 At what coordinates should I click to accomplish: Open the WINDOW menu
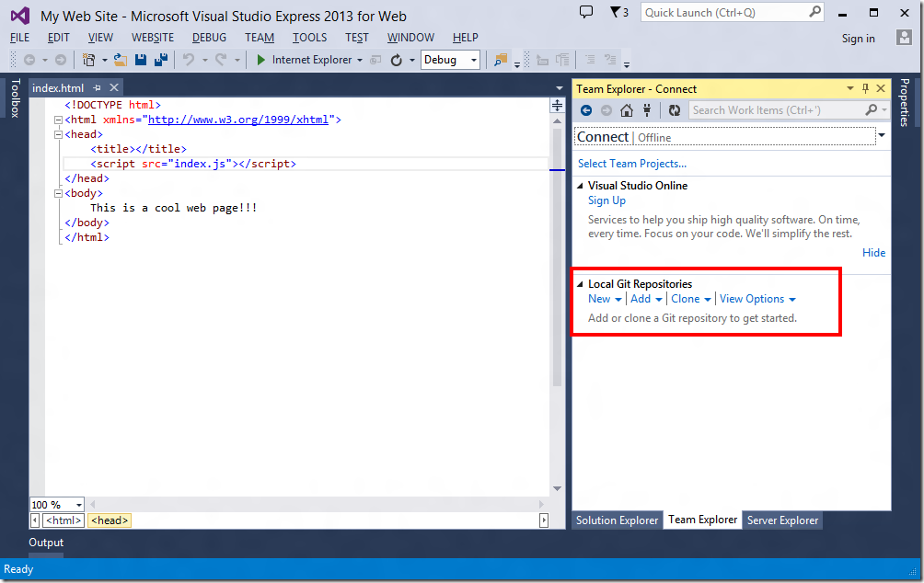point(410,38)
